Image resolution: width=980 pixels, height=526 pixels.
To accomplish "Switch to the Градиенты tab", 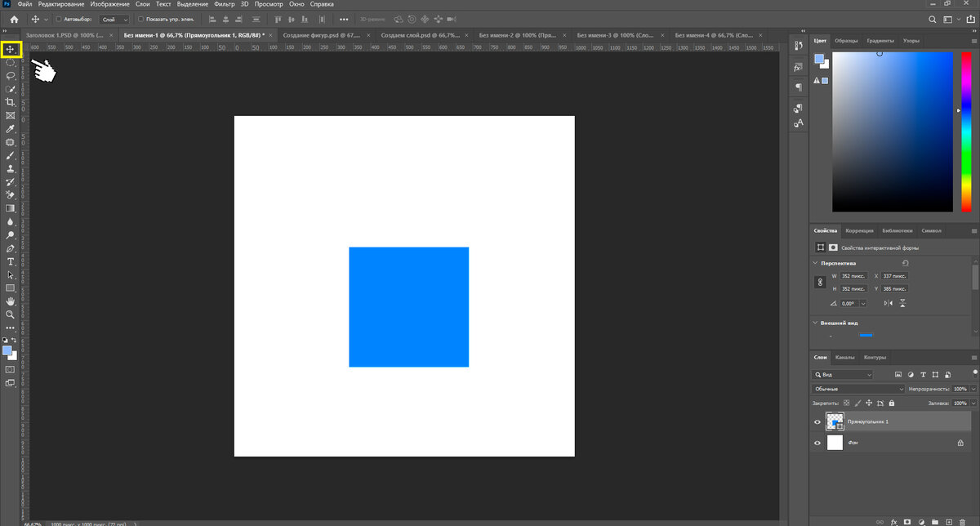I will (x=880, y=40).
